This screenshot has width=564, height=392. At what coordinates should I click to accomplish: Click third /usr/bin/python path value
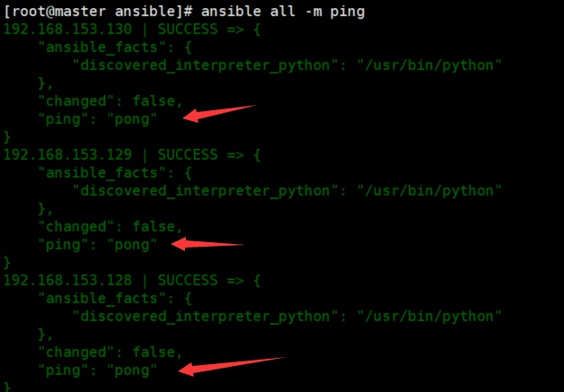(x=429, y=317)
